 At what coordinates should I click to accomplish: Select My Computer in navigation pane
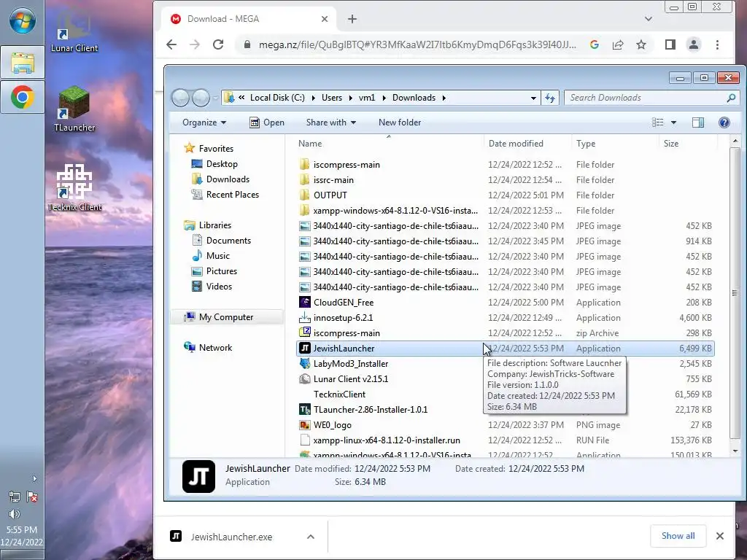(x=226, y=317)
